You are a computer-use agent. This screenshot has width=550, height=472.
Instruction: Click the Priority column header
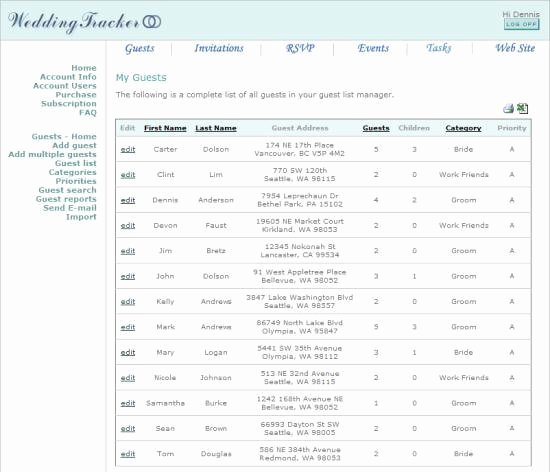[x=512, y=128]
